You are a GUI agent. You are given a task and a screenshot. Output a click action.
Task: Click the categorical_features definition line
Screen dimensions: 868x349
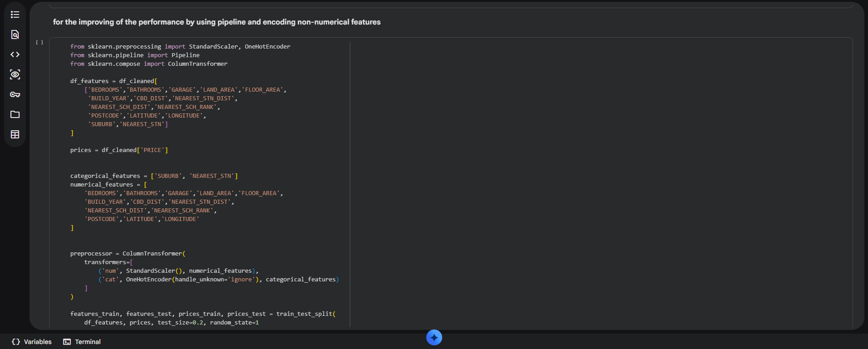[x=154, y=176]
